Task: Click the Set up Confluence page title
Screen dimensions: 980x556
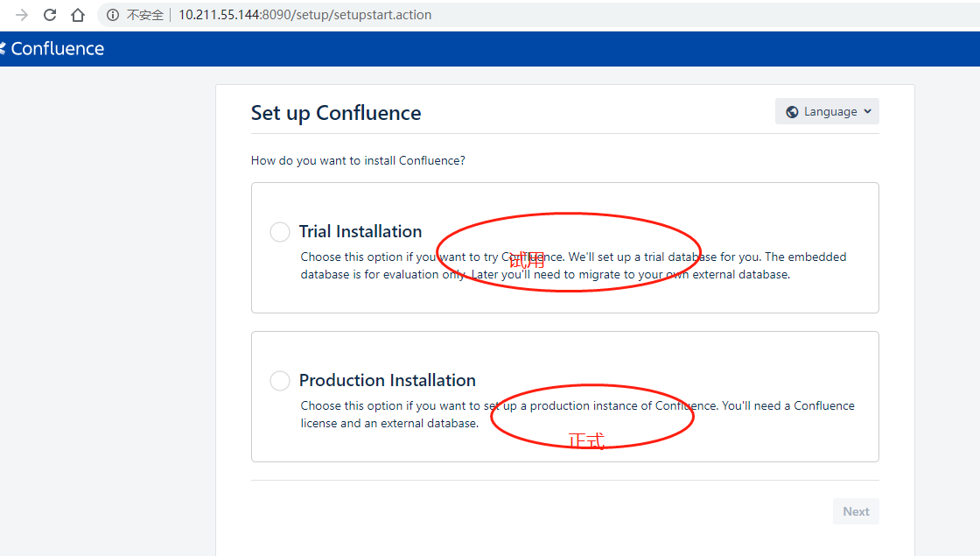Action: pos(336,113)
